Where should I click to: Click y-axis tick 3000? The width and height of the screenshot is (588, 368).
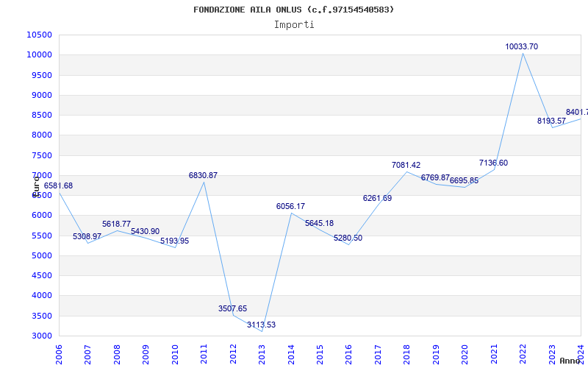[41, 336]
